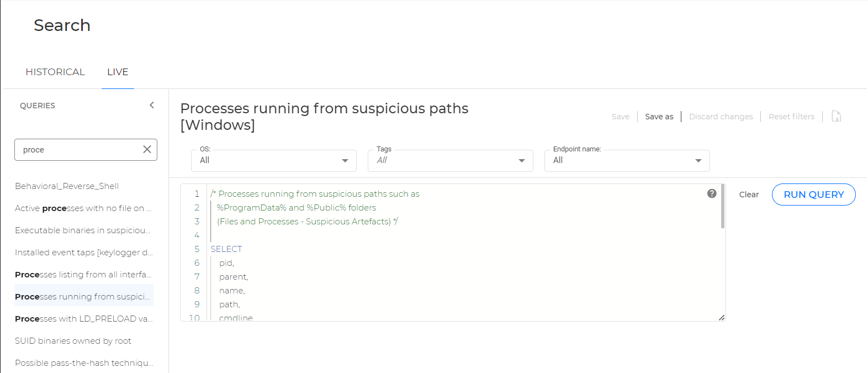Click the export file icon
The height and width of the screenshot is (373, 868).
coord(836,117)
